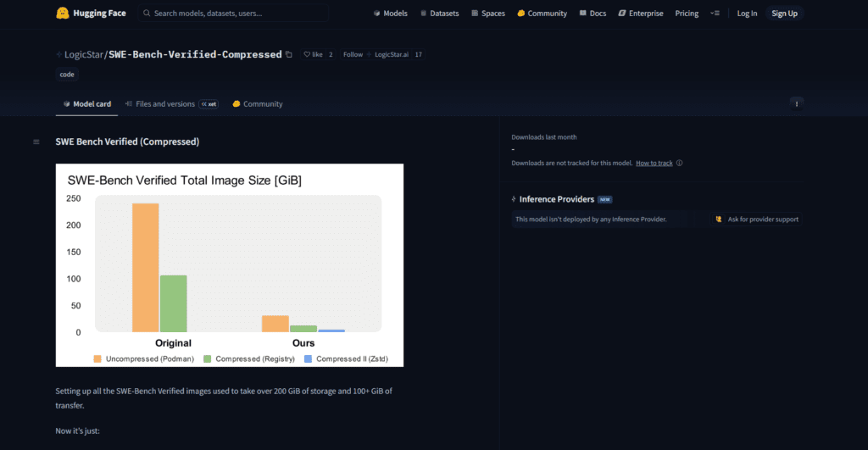Switch to Files and versions tab

(171, 104)
